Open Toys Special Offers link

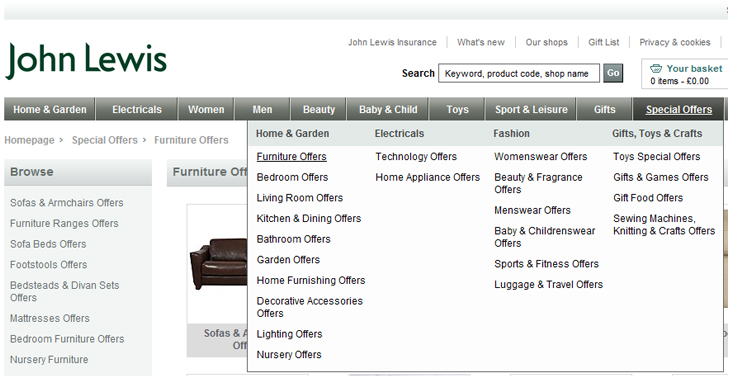point(656,157)
